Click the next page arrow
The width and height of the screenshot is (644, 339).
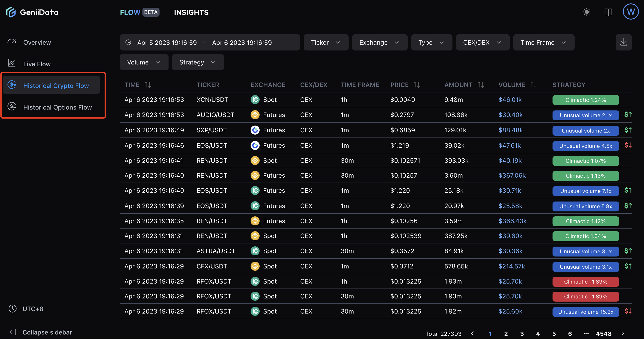point(623,334)
